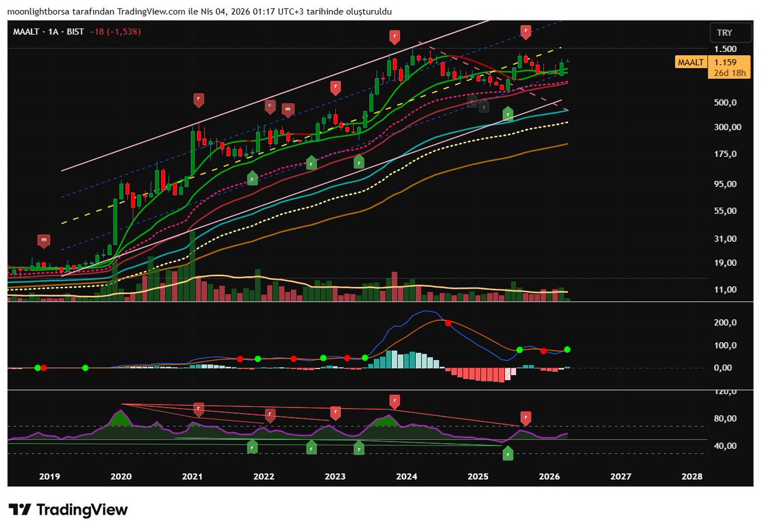Viewport: 761px width, 532px height.
Task: Click 2025 on the time axis
Action: (x=477, y=477)
